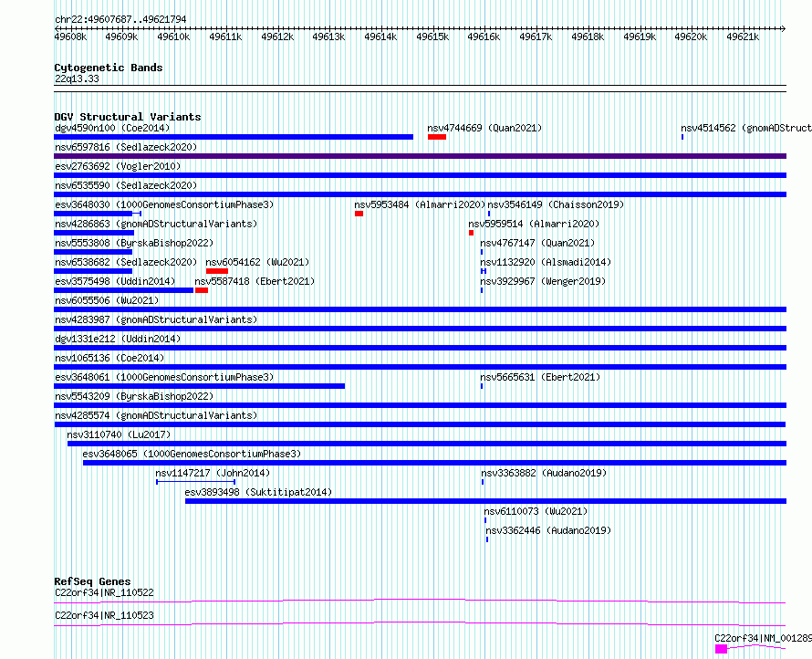Image resolution: width=812 pixels, height=659 pixels.
Task: Click the DGV Structural Variants track title
Action: [x=128, y=117]
